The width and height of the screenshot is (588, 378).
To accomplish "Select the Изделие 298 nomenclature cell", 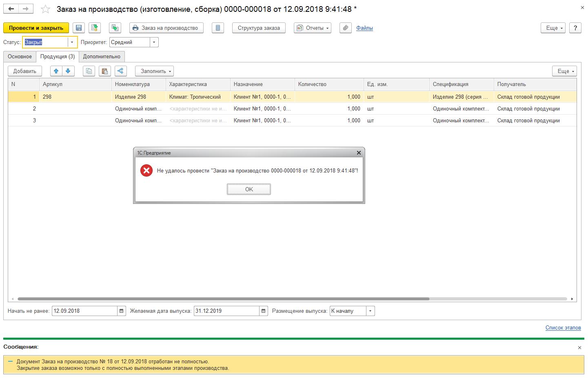I will [x=138, y=97].
